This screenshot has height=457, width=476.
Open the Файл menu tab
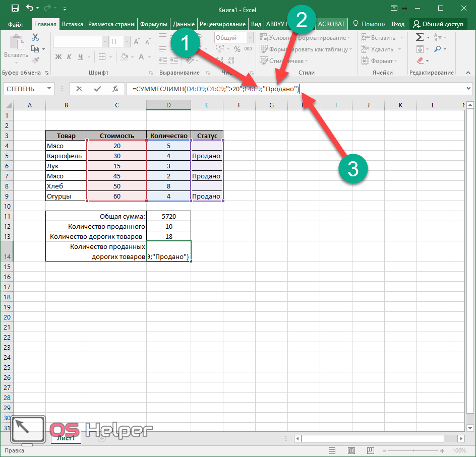point(15,24)
